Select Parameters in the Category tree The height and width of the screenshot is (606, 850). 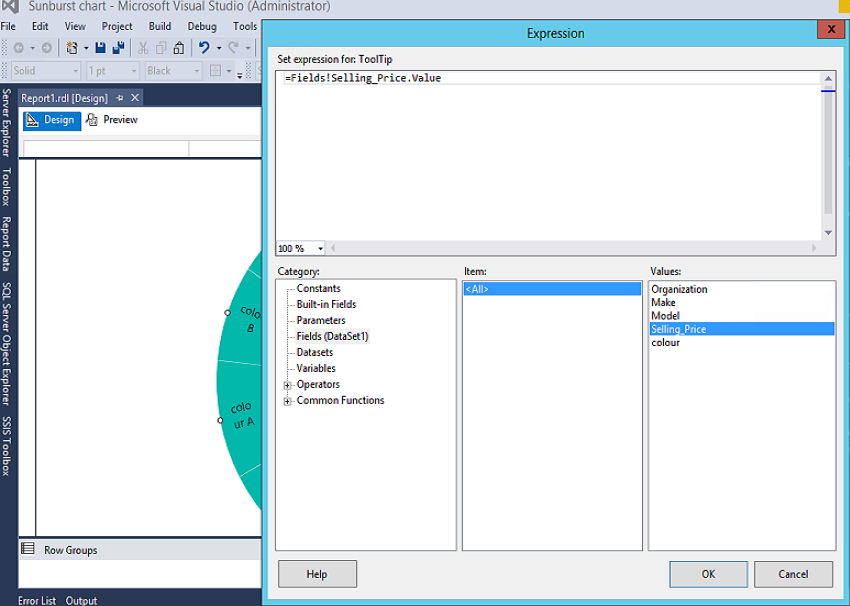(321, 320)
